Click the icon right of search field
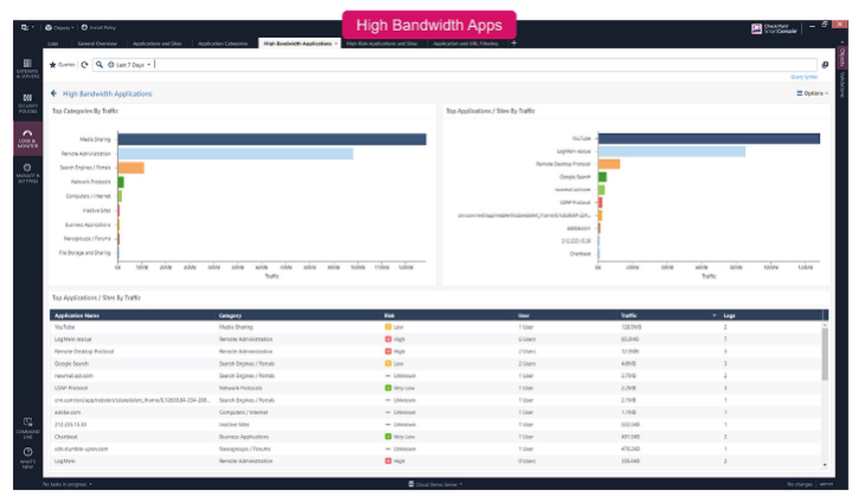Viewport: 865px width, 504px height. [x=825, y=65]
